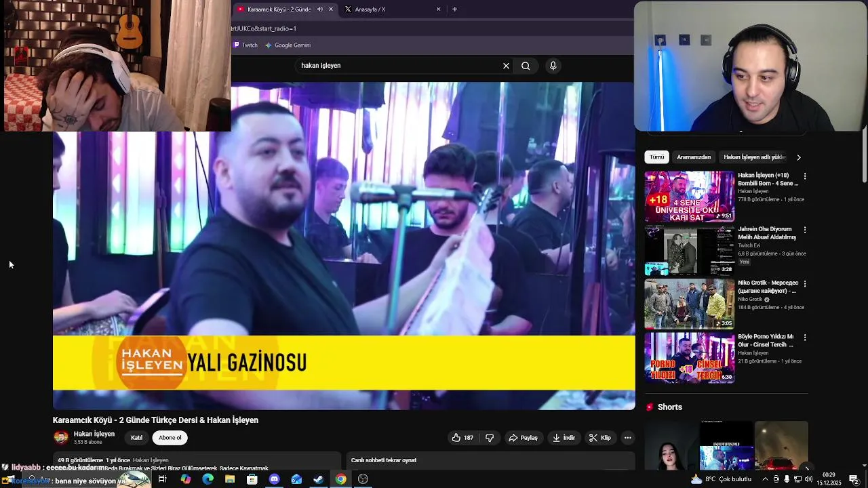The width and height of the screenshot is (868, 488).
Task: Select the Aramanızdan filter chip
Action: [694, 157]
